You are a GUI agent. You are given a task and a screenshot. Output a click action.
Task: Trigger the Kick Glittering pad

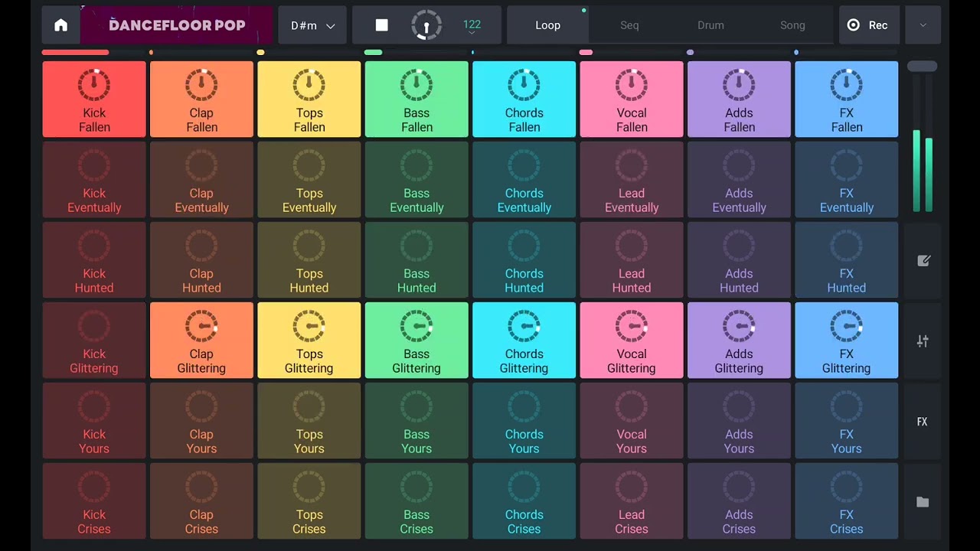94,341
